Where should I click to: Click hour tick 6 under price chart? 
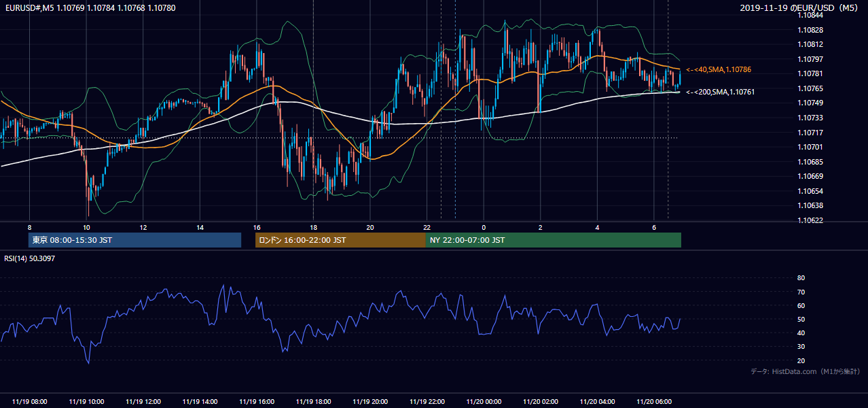tap(653, 227)
